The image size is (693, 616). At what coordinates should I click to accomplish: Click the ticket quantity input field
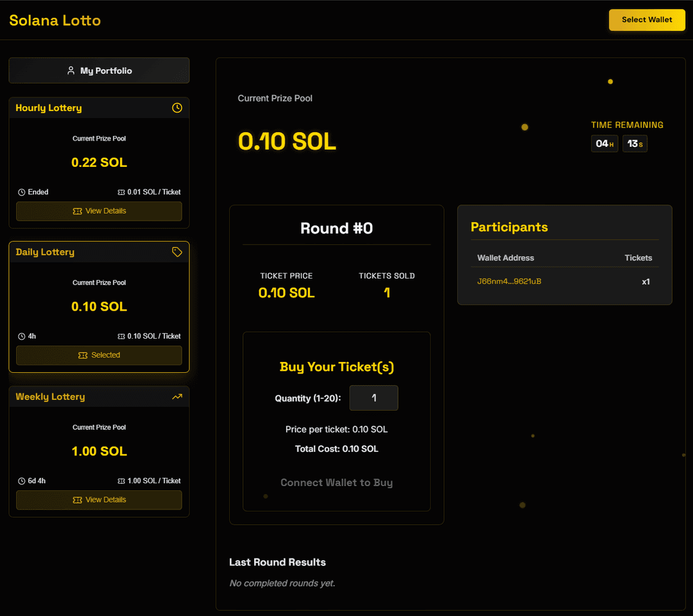coord(373,398)
